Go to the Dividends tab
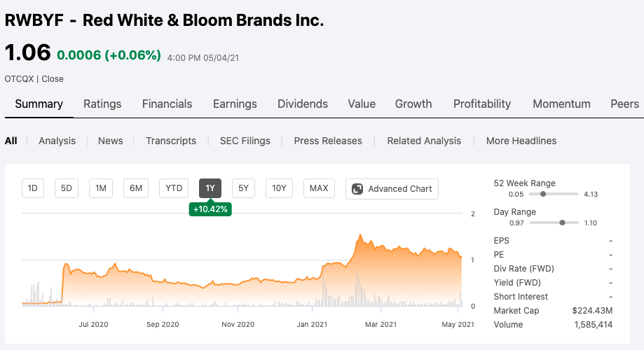This screenshot has height=350, width=644. click(303, 104)
